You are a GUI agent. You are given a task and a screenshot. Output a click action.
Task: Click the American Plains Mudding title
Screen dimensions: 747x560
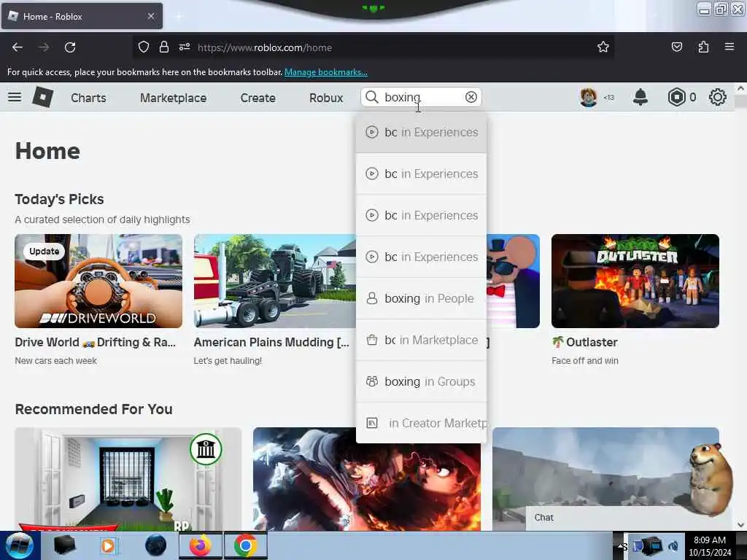[271, 342]
